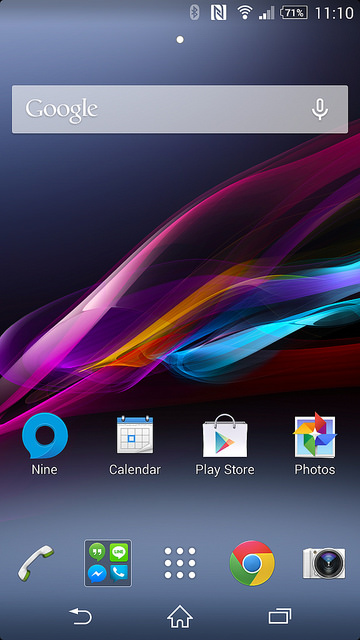This screenshot has height=640, width=360.
Task: Open the Phone dialer in the dock
Action: point(36,563)
